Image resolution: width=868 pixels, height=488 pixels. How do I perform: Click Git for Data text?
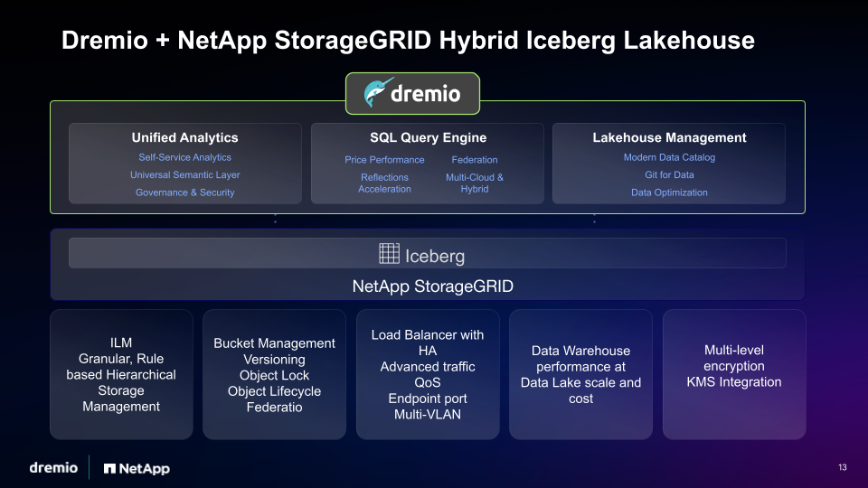pos(669,174)
